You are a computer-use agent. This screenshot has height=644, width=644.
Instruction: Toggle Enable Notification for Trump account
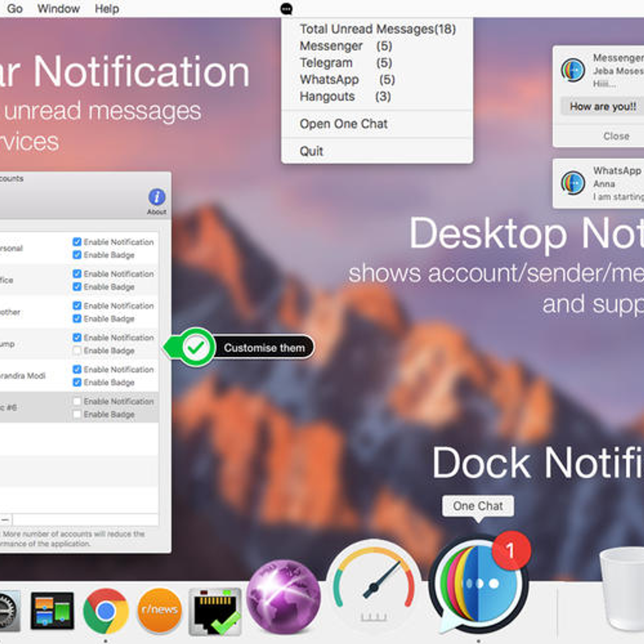click(77, 337)
